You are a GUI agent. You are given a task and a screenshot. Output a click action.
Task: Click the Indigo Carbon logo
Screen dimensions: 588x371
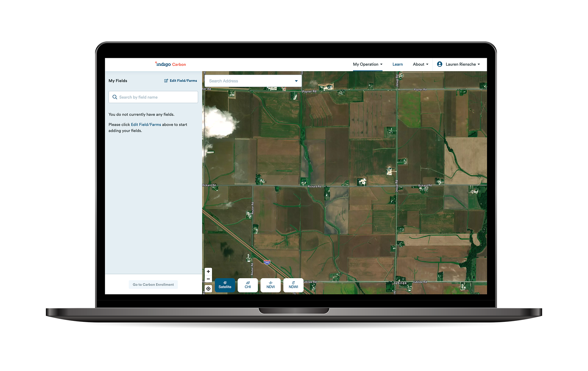(171, 64)
